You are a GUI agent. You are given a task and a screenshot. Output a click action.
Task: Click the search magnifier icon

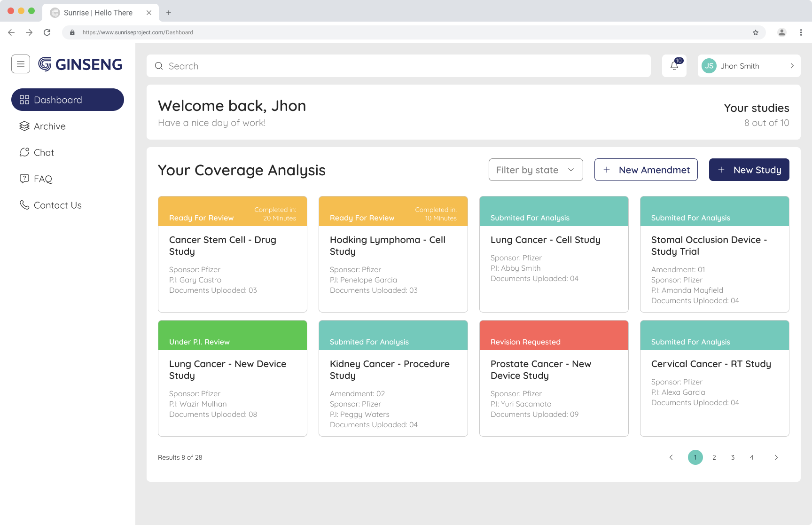tap(159, 66)
